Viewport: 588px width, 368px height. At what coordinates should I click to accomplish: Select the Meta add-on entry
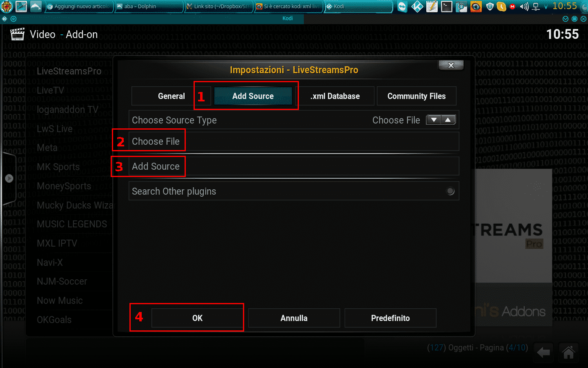(47, 148)
